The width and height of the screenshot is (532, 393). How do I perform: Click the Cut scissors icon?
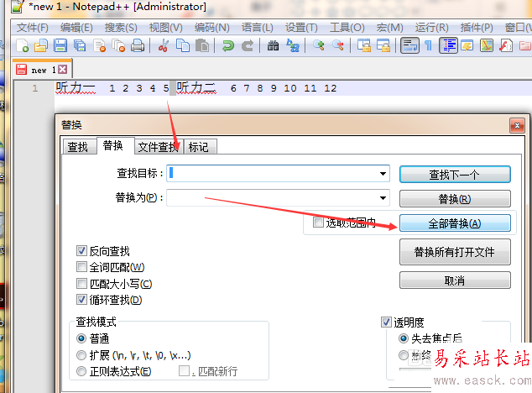(x=163, y=45)
